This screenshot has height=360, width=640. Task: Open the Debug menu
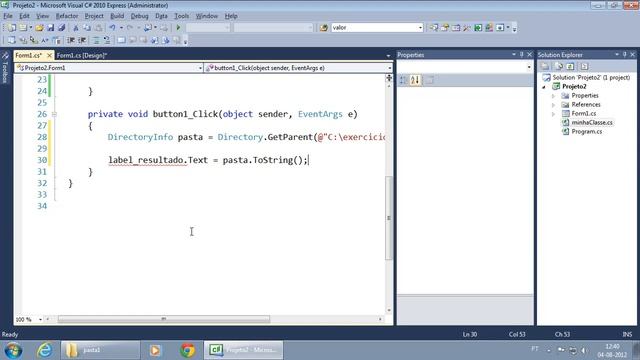(139, 16)
